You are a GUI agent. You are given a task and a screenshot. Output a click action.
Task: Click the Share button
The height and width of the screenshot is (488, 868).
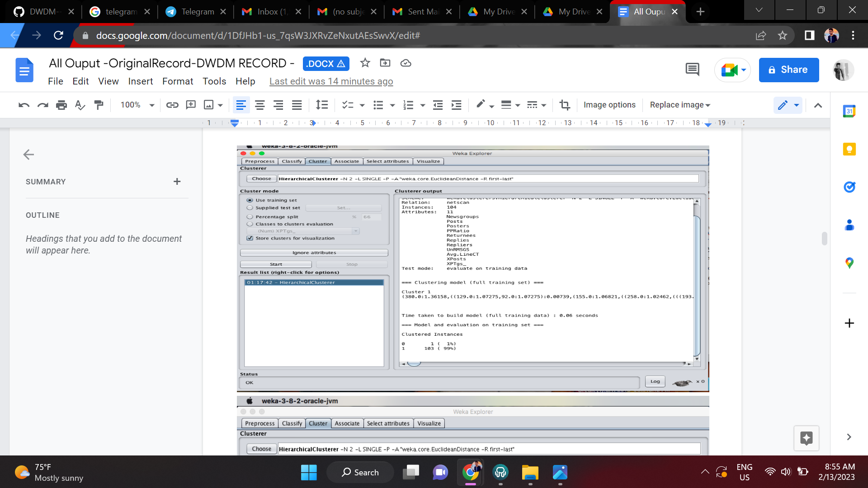[789, 70]
